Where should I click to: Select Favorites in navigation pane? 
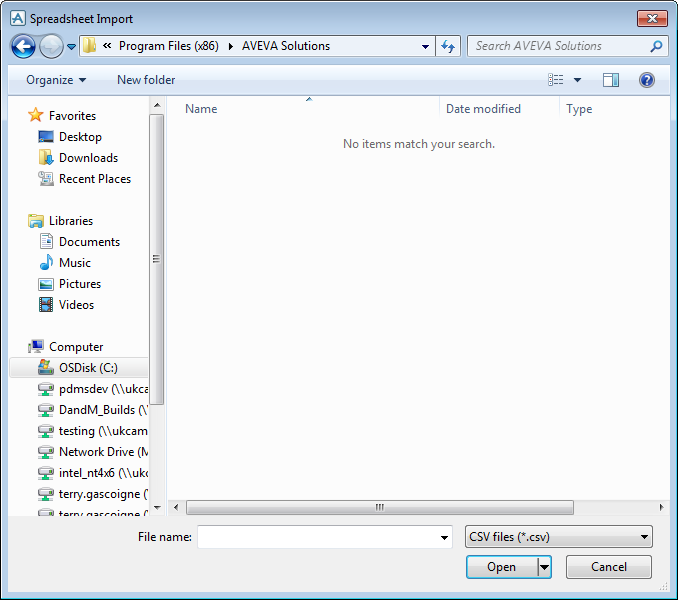coord(72,116)
